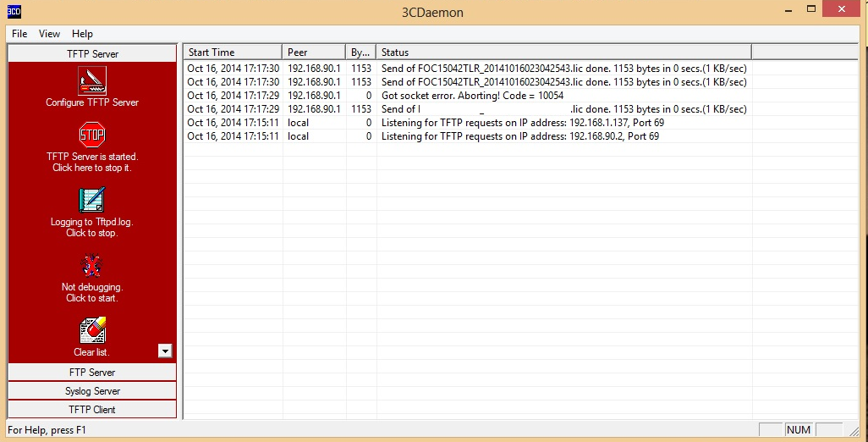Click the resize grip in the status bar corner
This screenshot has width=868, height=442.
click(x=853, y=430)
